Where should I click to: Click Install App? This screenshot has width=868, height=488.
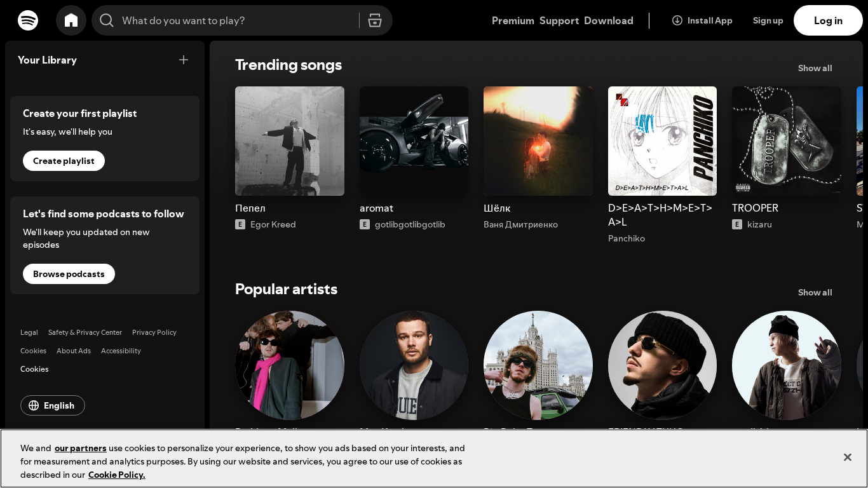point(702,20)
